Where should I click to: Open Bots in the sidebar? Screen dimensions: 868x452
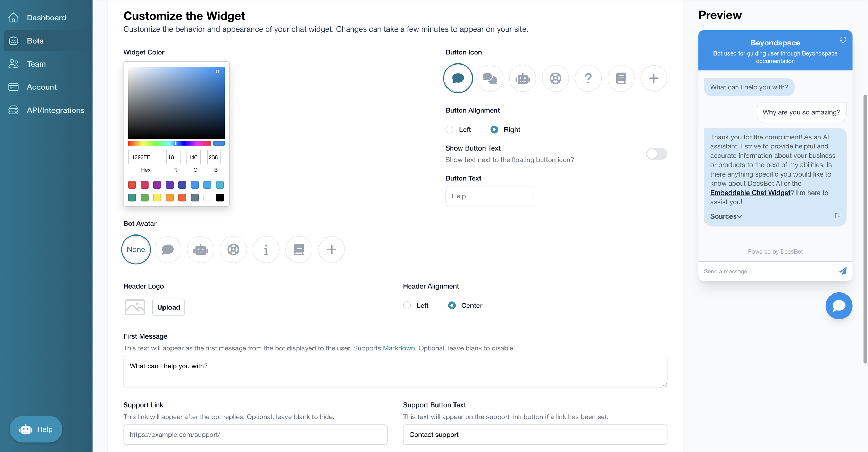point(35,41)
